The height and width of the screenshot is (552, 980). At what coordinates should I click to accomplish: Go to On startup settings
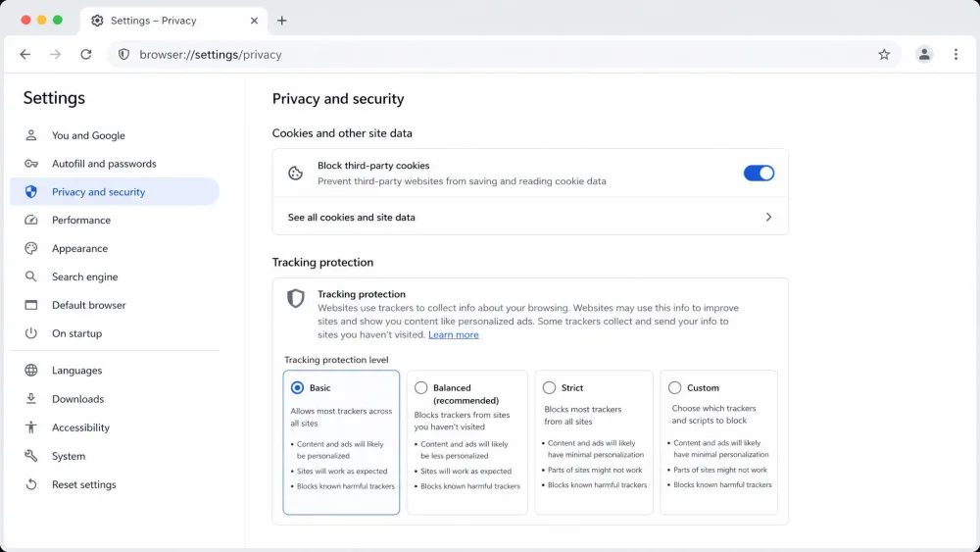115,333
